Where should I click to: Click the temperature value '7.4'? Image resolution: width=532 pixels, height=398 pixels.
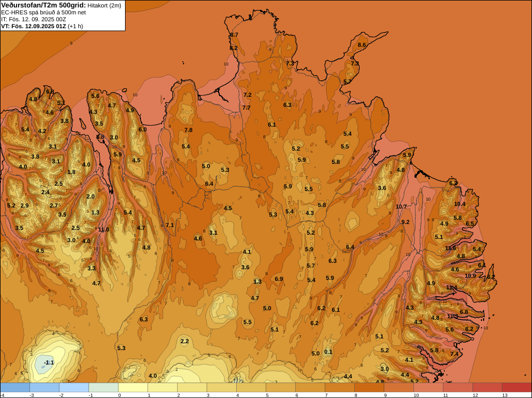(454, 354)
